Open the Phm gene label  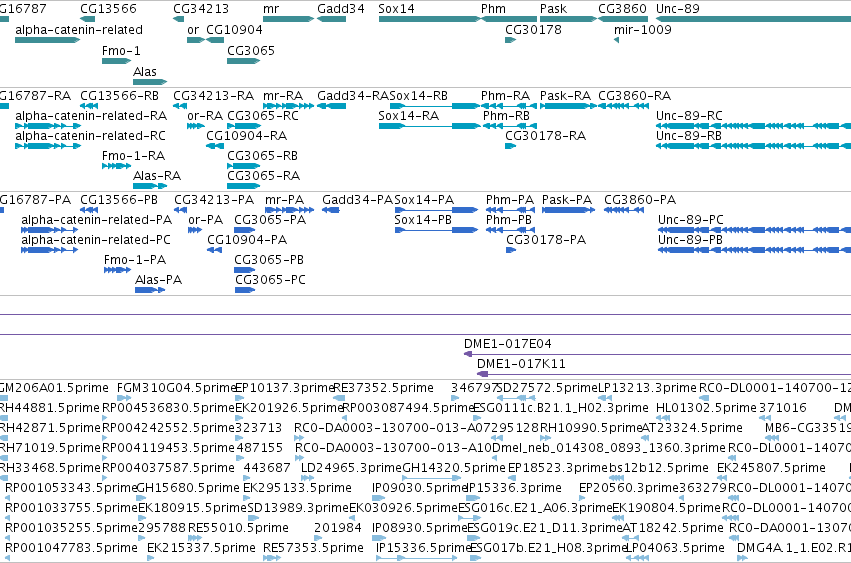click(493, 9)
